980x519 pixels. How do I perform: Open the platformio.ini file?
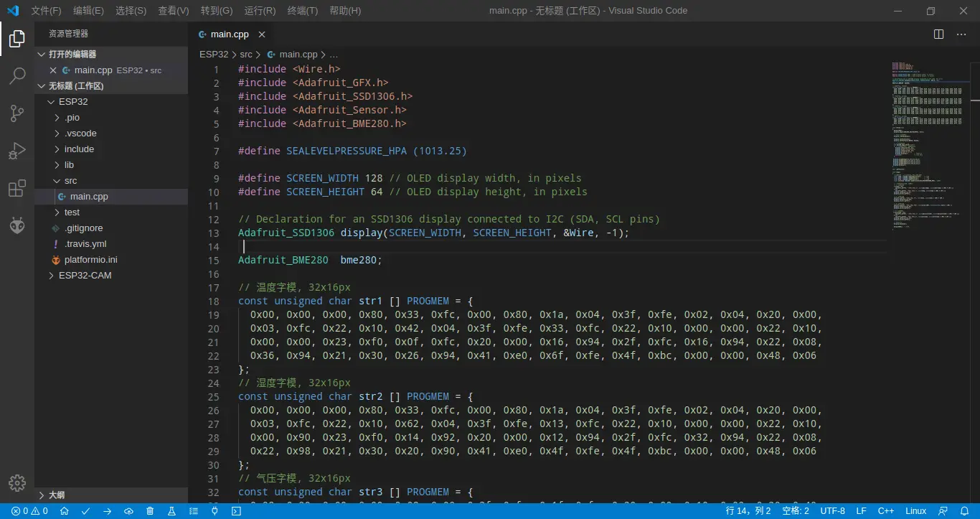[111, 260]
